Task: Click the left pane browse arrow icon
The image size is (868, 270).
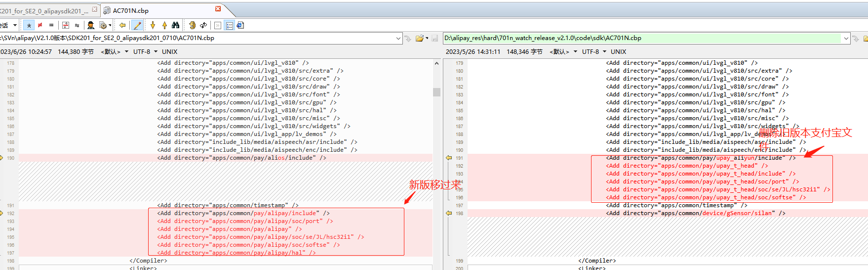Action: pos(408,38)
